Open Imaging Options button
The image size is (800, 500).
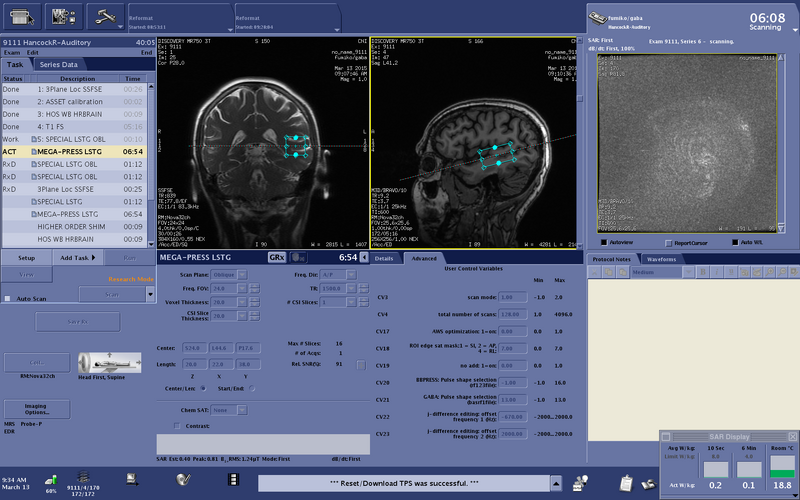click(x=36, y=409)
